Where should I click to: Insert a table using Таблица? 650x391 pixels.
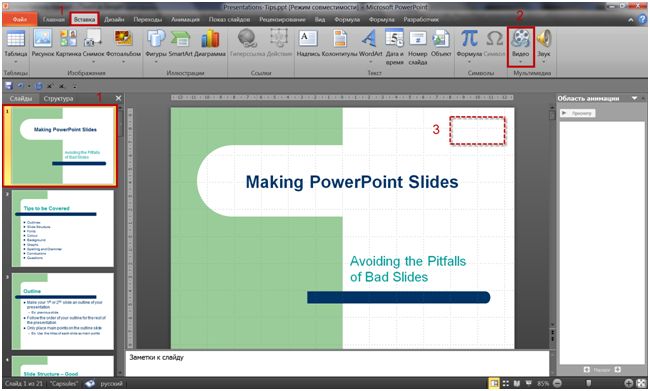pos(15,47)
